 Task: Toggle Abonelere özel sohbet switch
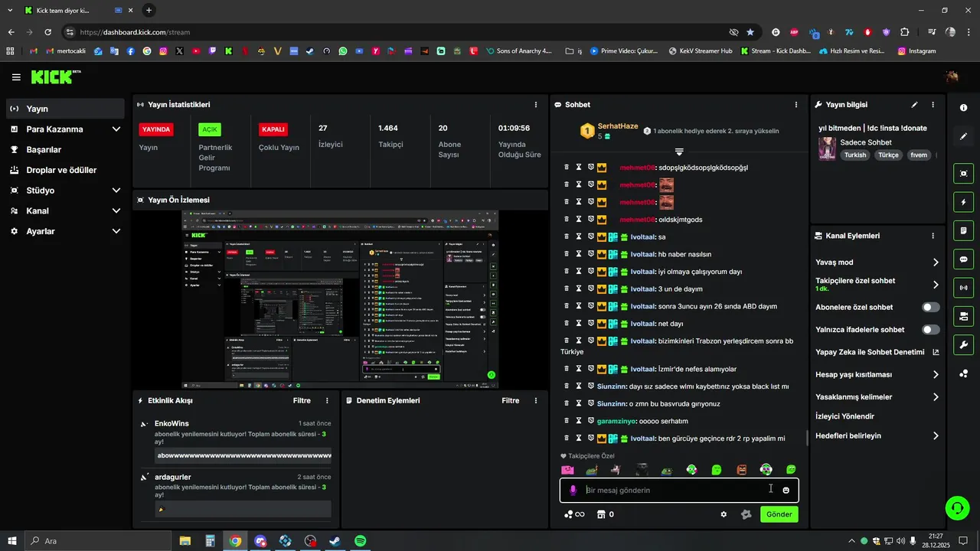coord(931,307)
